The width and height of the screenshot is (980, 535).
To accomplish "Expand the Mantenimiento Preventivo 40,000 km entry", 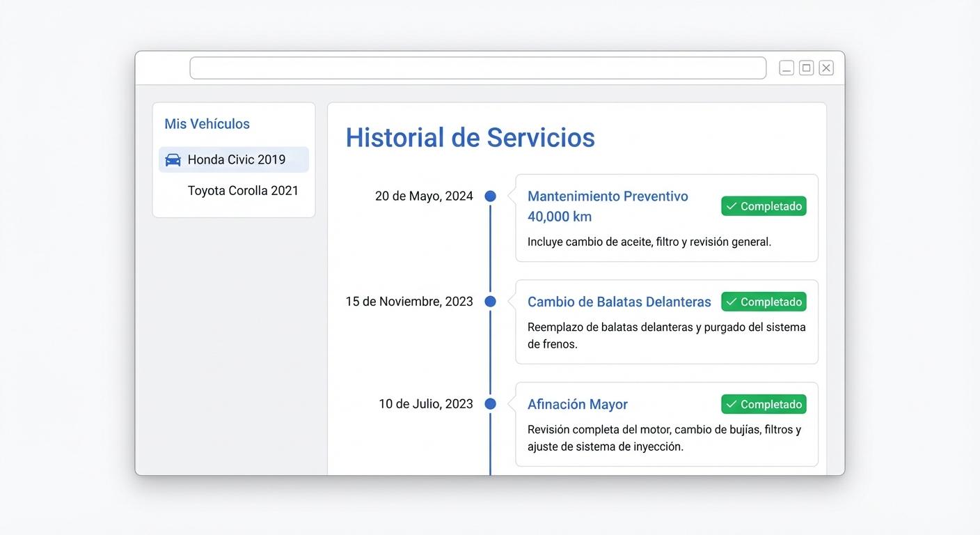I will click(608, 206).
